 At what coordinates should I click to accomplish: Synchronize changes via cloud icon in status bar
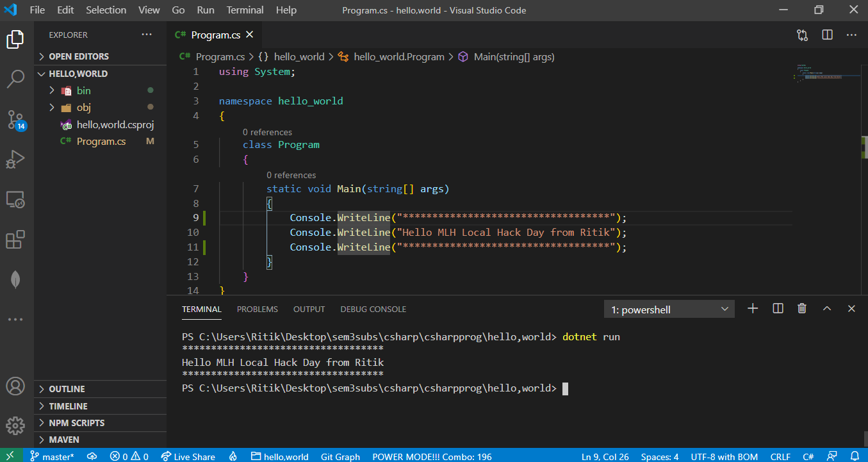coord(92,456)
